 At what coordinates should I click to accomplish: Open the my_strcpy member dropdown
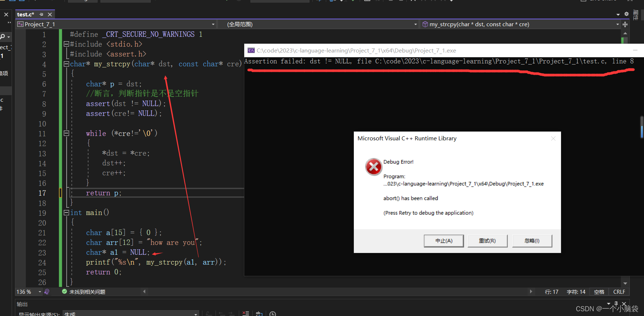coord(617,24)
